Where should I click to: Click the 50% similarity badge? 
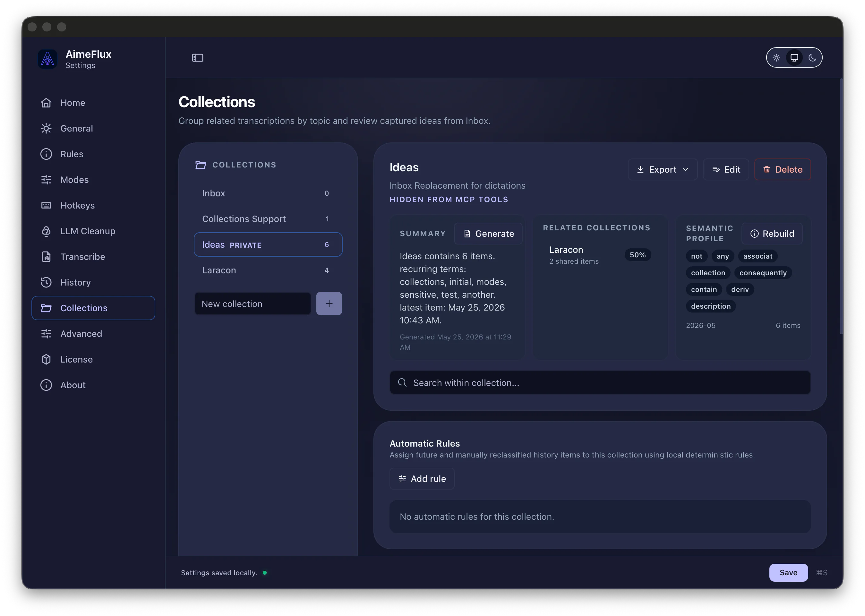[638, 255]
